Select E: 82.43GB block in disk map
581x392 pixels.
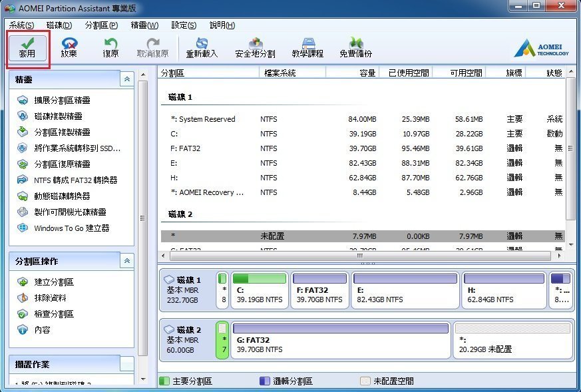coord(405,290)
